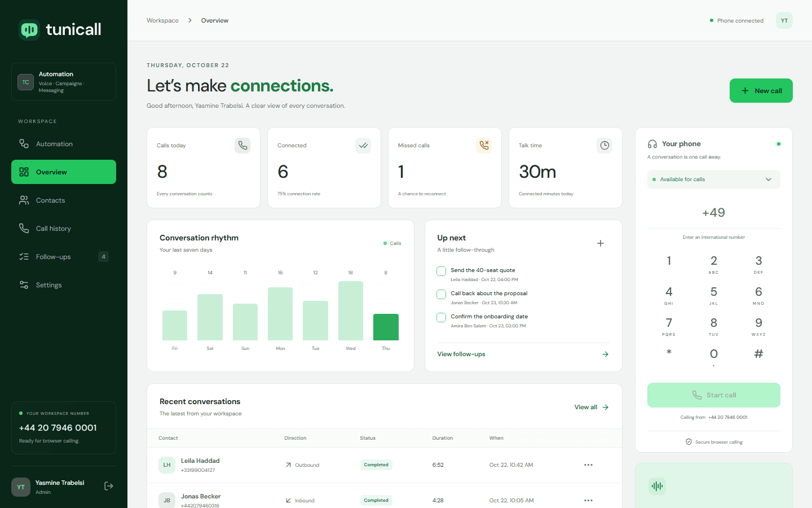Tap the star key on the dial pad
812x508 pixels.
pyautogui.click(x=669, y=354)
